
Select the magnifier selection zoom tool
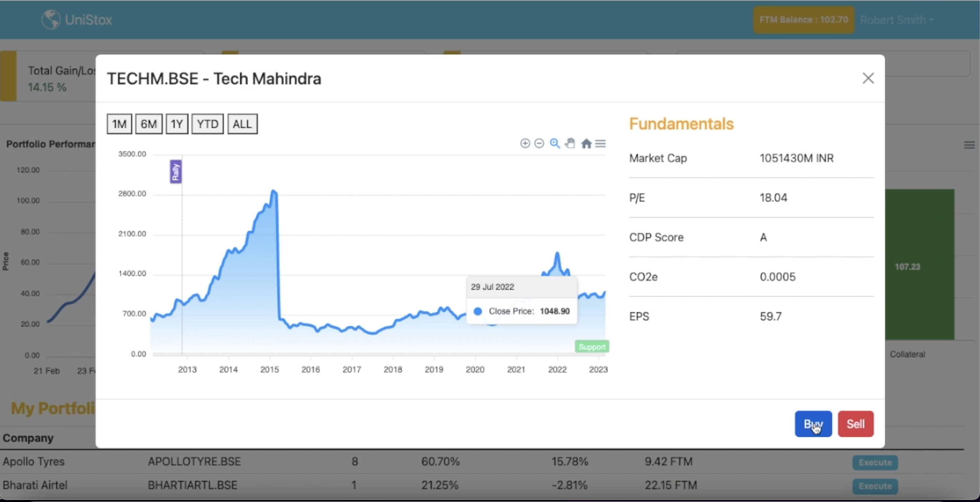coord(555,143)
